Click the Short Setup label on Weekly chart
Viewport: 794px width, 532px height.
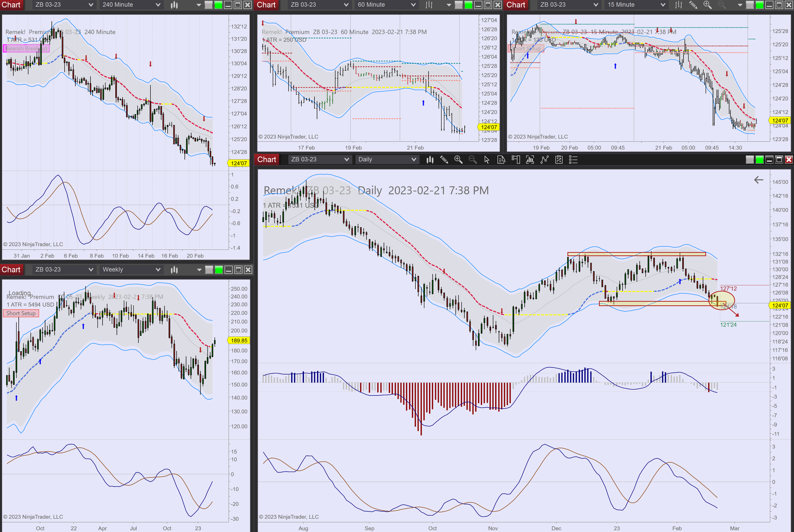point(21,313)
